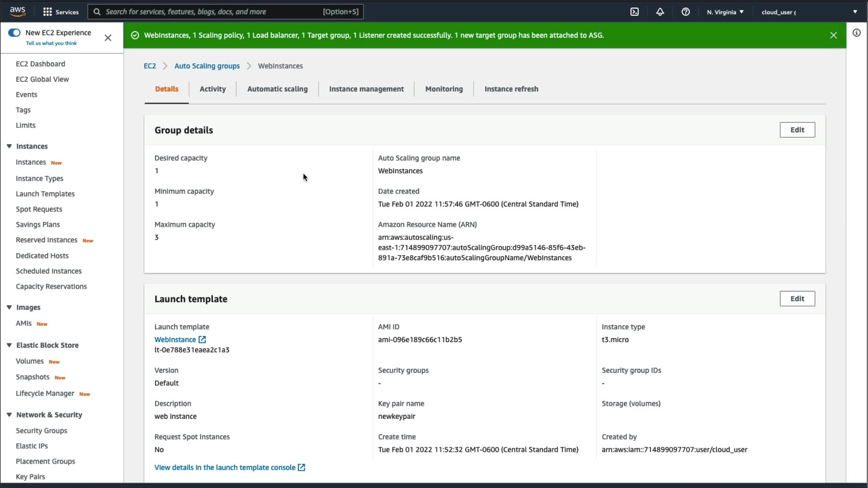This screenshot has width=868, height=488.
Task: Open the info panel icon
Action: tap(856, 33)
